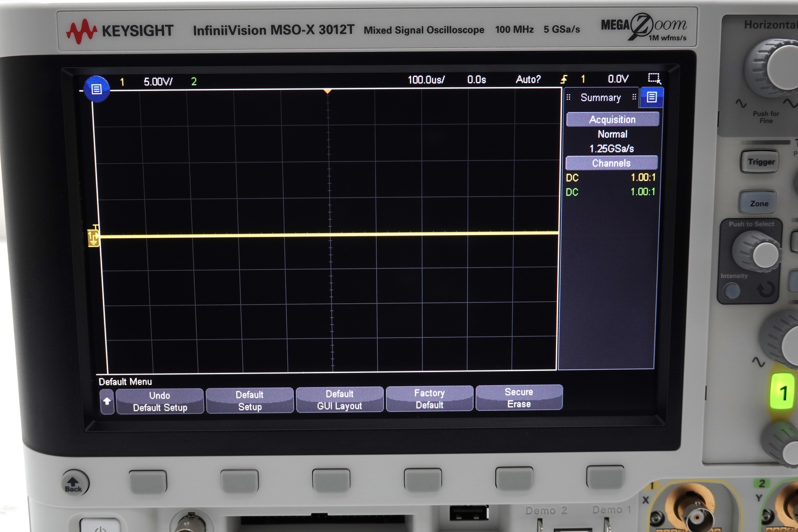Viewport: 798px width, 532px height.
Task: Push the softkey under Default GUI Layout
Action: (x=331, y=480)
